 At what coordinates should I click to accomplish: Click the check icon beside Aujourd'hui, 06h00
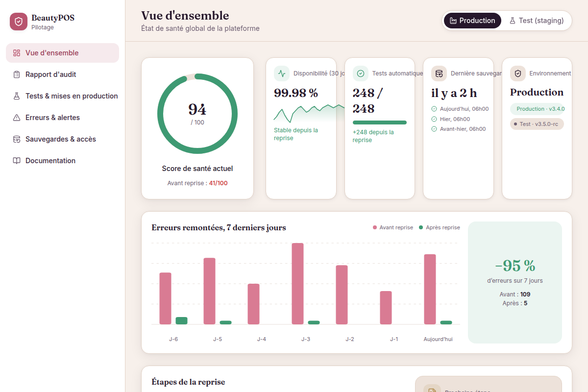point(434,109)
